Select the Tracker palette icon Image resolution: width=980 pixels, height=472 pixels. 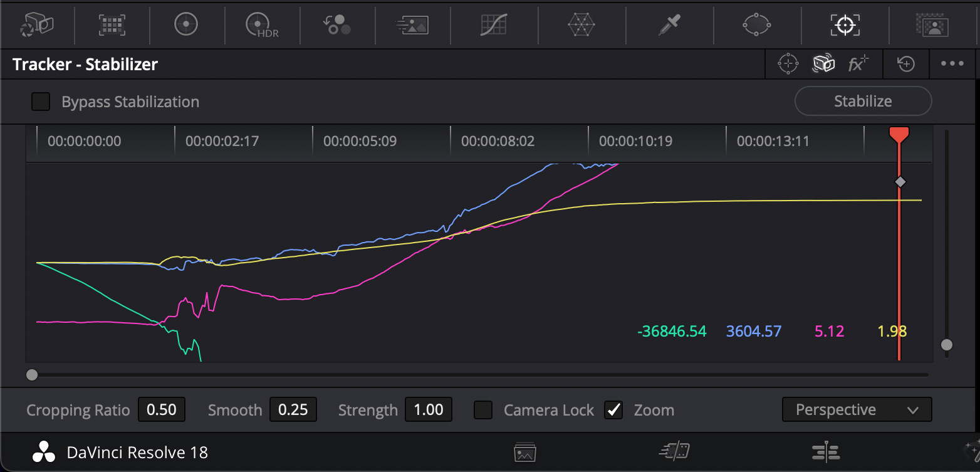(845, 25)
